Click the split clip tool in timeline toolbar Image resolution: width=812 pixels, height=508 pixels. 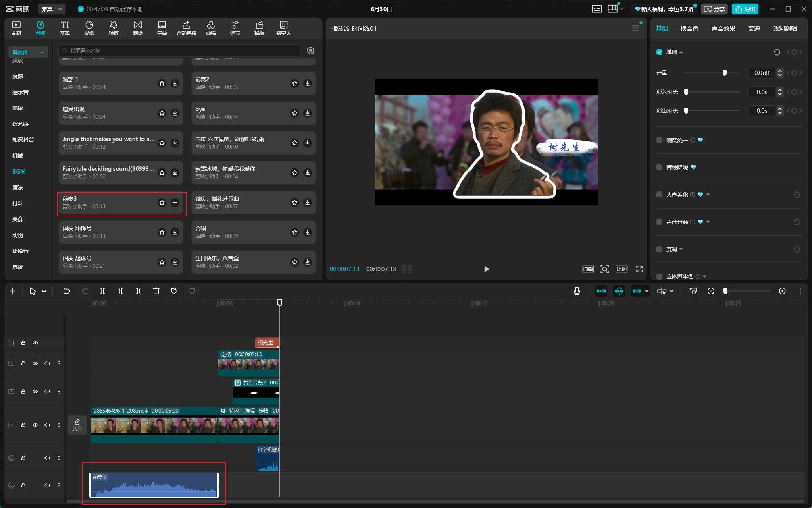(x=102, y=291)
